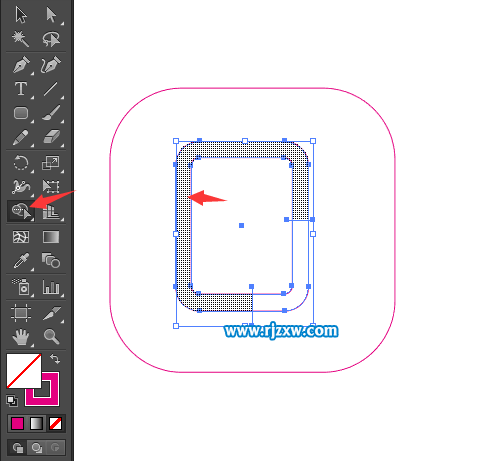Select the Paintbrush tool
Screen dimensions: 481x461
coord(51,113)
